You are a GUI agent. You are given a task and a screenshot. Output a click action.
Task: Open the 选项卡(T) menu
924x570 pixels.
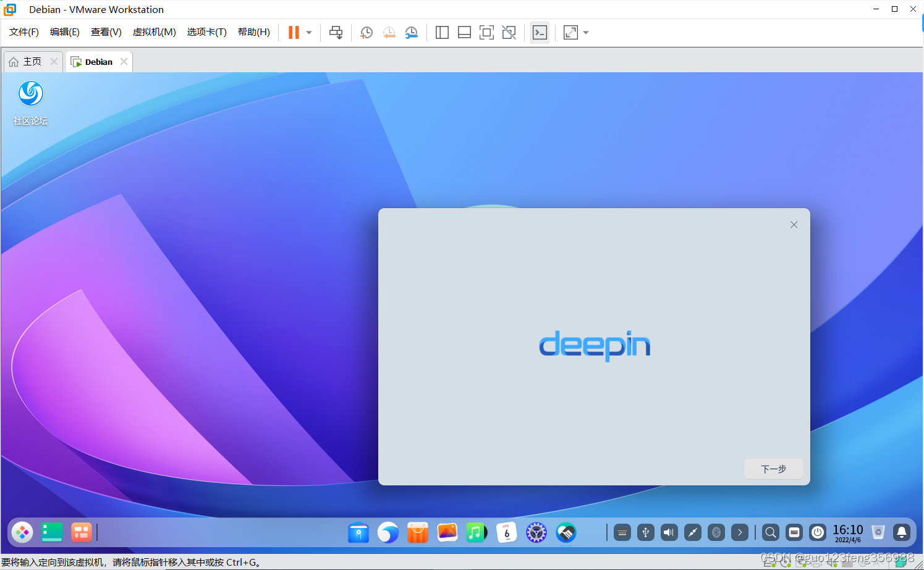207,32
